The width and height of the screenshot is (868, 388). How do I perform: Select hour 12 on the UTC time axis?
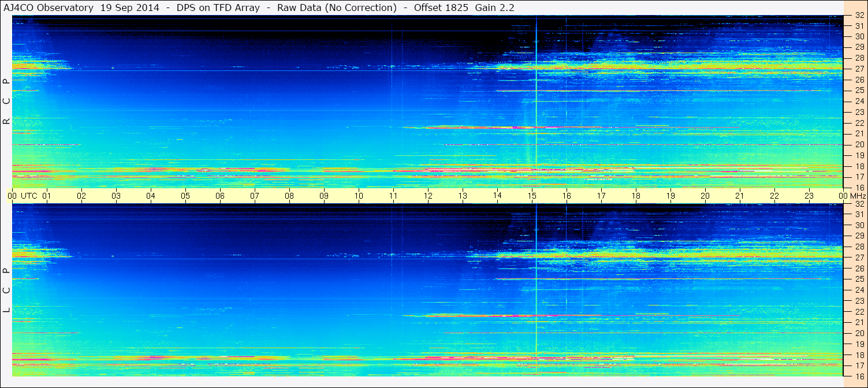coord(428,196)
